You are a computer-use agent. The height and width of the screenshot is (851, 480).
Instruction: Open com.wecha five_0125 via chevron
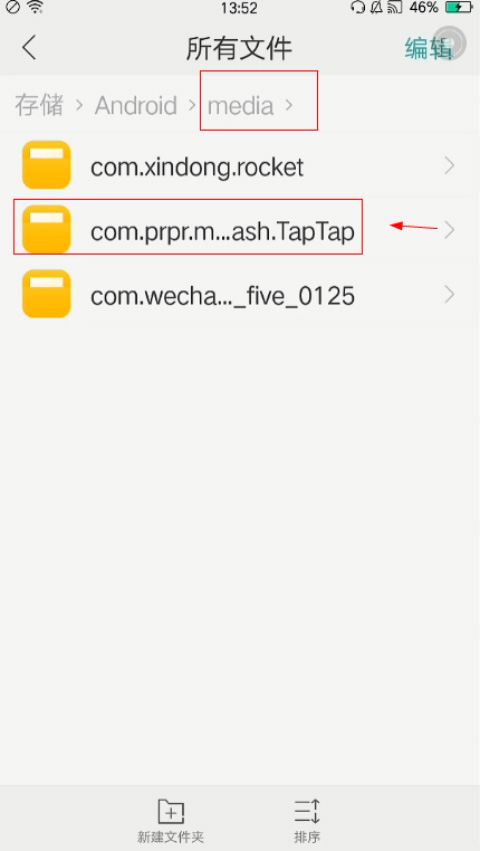point(449,295)
